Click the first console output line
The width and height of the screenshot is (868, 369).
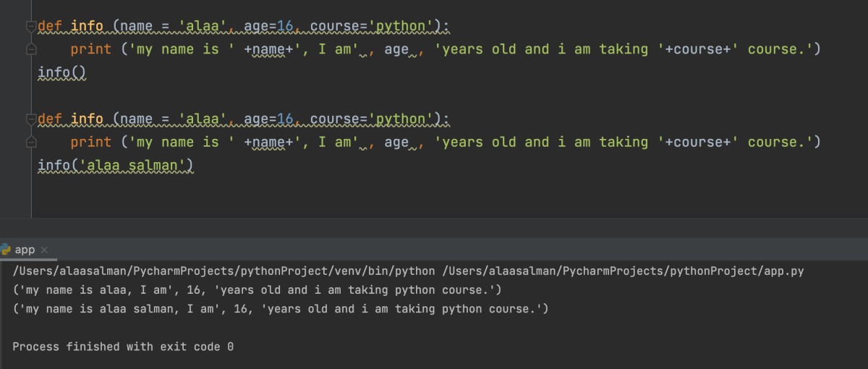point(257,290)
